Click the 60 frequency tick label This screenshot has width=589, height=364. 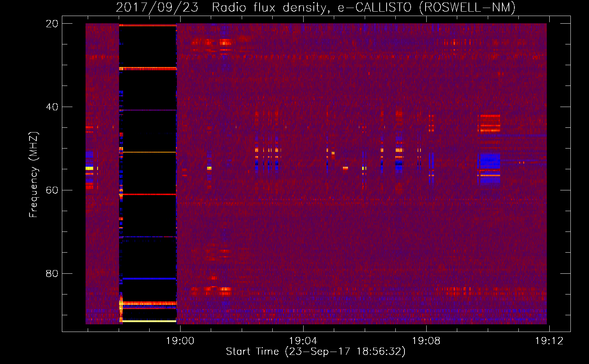coord(52,190)
